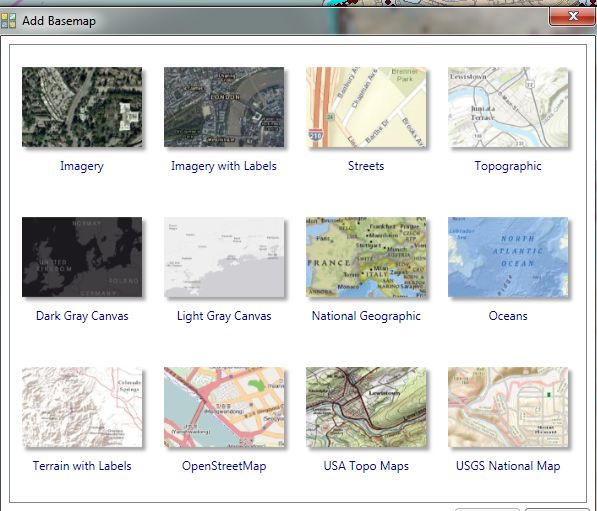The height and width of the screenshot is (511, 597).
Task: Pick the USGS National Map thumbnail
Action: click(508, 407)
